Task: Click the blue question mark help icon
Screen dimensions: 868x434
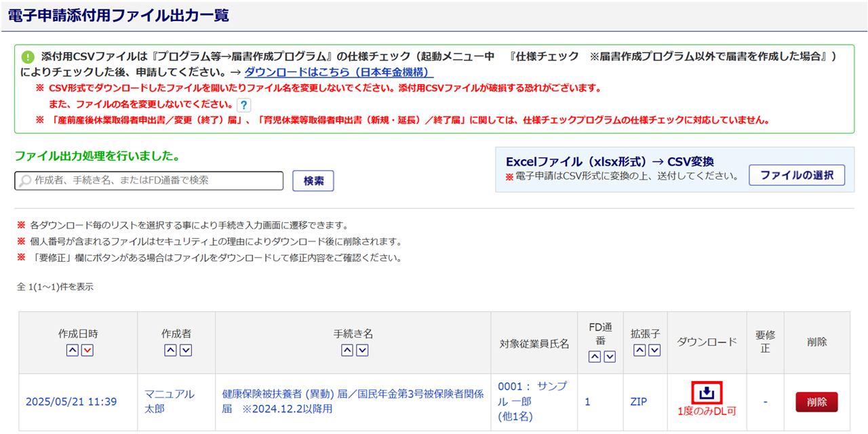Action: 244,105
